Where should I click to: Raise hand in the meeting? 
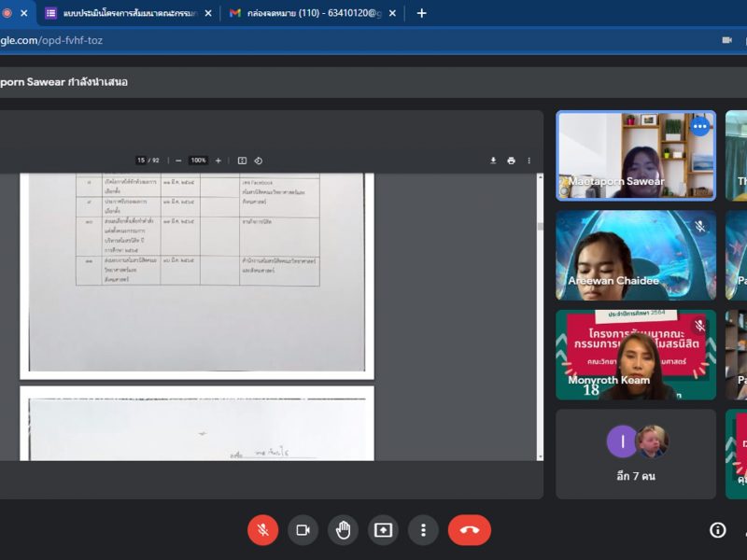(343, 530)
